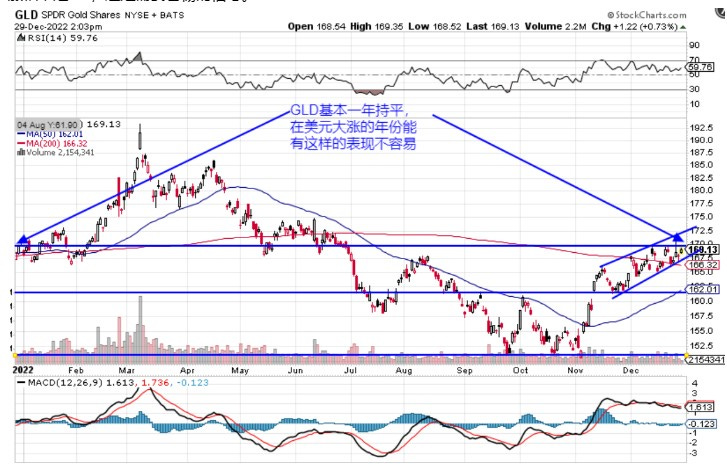Click the red 166.32 tag on right axis
The height and width of the screenshot is (467, 727).
click(x=705, y=264)
